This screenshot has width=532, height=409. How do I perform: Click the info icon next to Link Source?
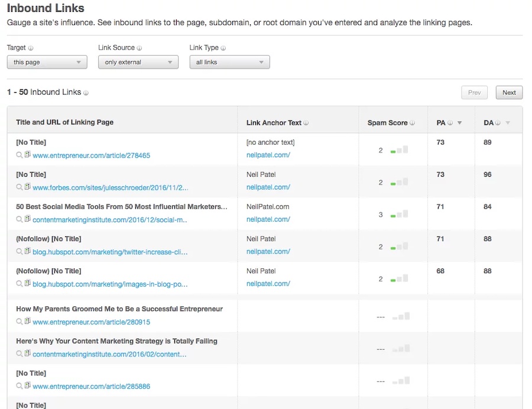pos(139,48)
